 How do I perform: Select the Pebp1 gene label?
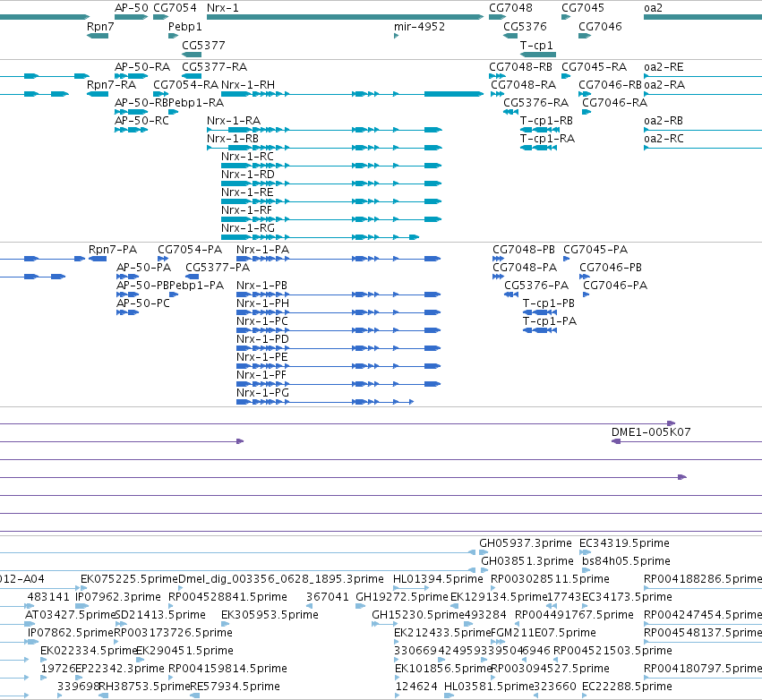[185, 26]
